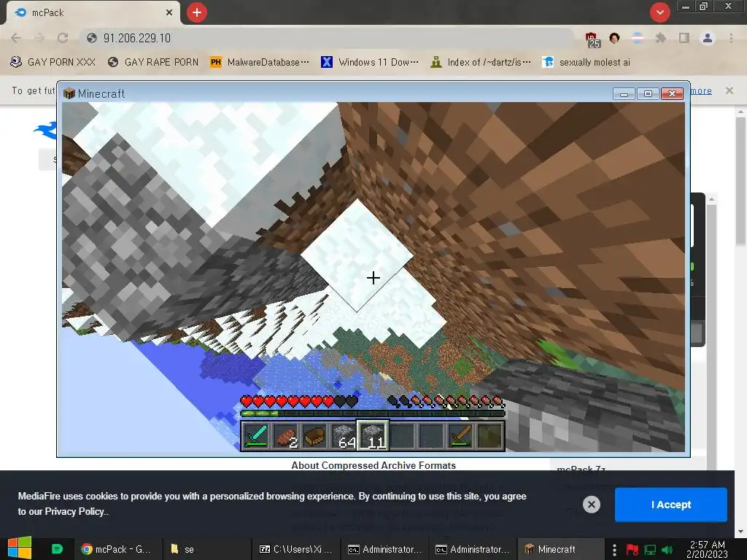The height and width of the screenshot is (560, 747).
Task: Select the mcPack browser tab
Action: point(93,12)
